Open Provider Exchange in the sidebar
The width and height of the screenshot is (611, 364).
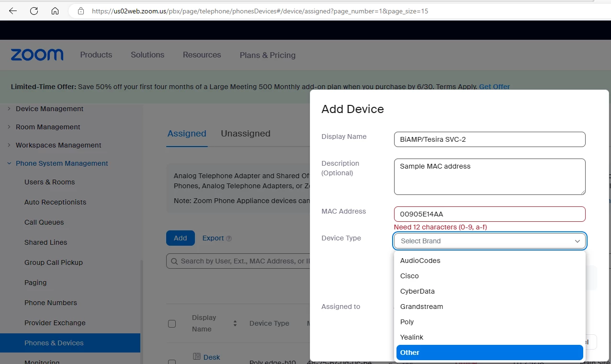[55, 323]
